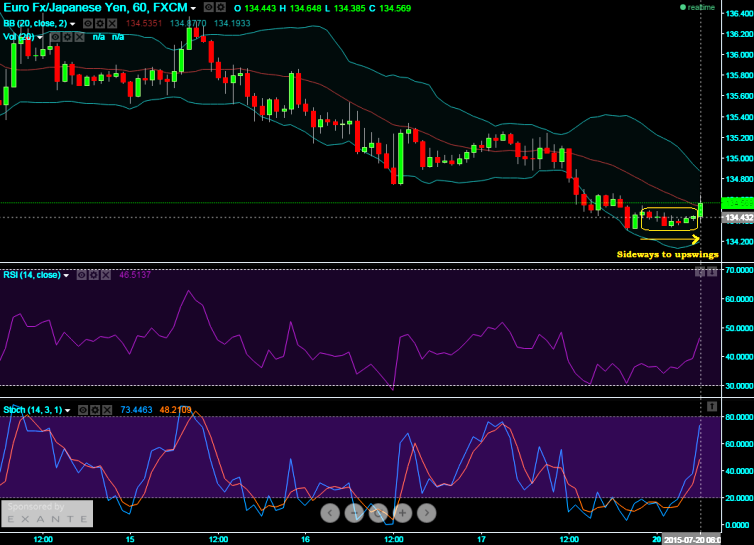Viewport: 754px width, 545px height.
Task: Open the Stoch indicator settings gear
Action: coord(95,410)
